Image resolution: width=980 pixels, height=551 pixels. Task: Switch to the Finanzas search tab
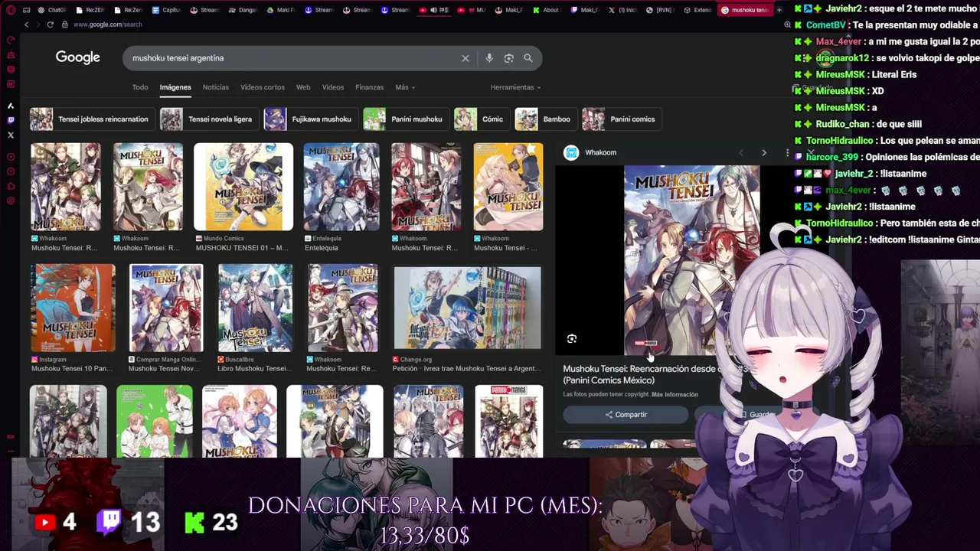pyautogui.click(x=370, y=87)
